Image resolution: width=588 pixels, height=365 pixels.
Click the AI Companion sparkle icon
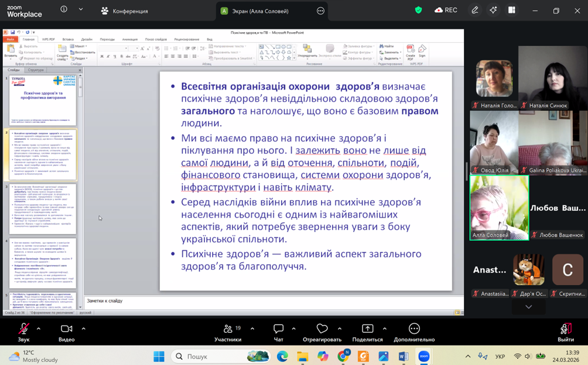pos(493,10)
